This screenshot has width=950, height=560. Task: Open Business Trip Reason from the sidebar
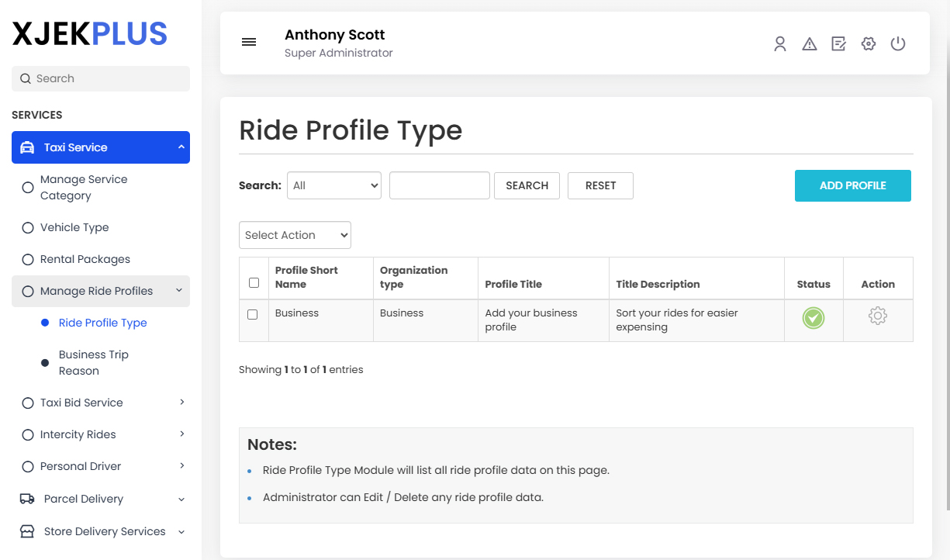coord(93,362)
